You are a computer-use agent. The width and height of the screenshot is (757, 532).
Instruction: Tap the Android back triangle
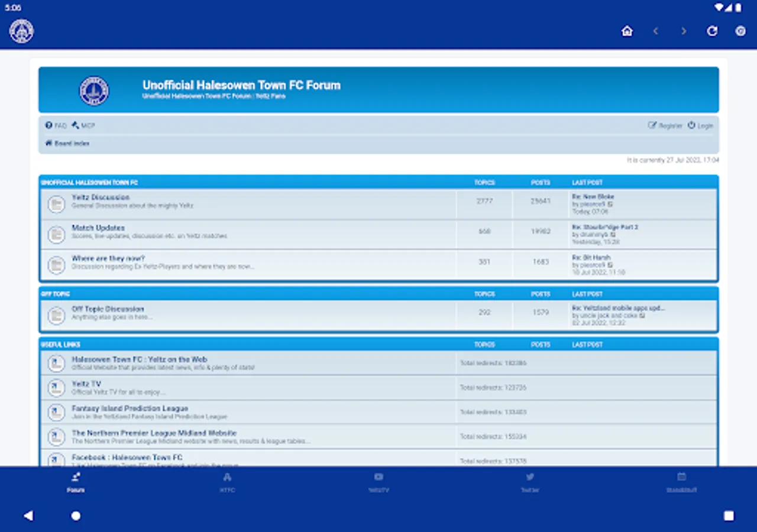point(28,515)
